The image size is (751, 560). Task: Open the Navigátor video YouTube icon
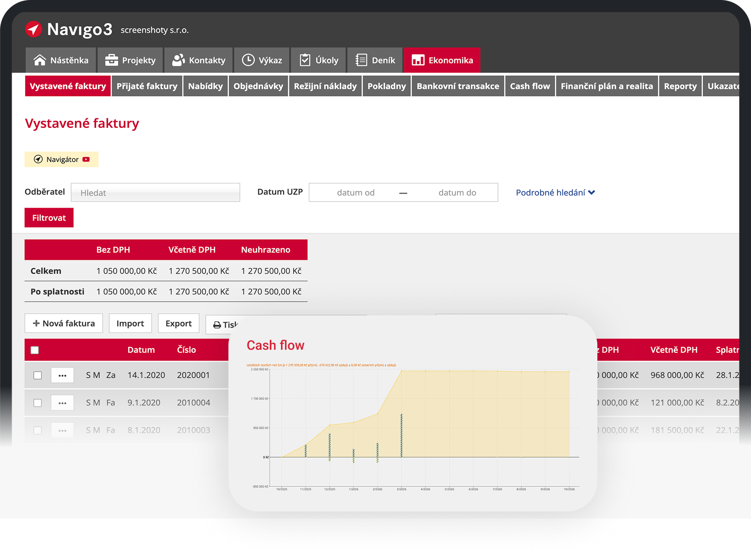point(86,159)
